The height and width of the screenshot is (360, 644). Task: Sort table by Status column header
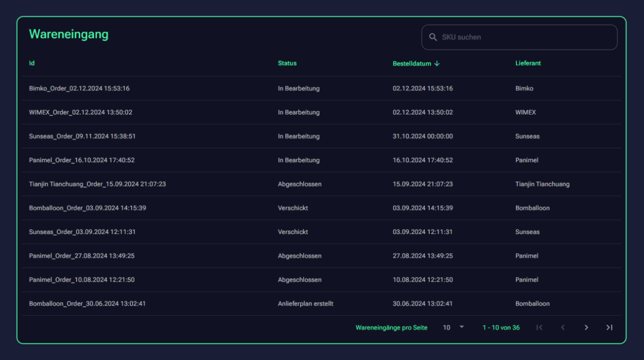point(287,63)
